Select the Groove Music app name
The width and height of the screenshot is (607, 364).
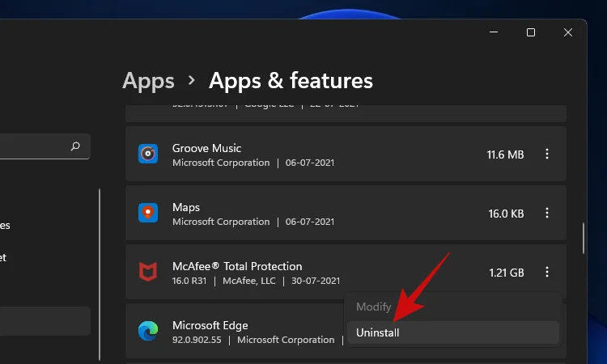tap(206, 148)
